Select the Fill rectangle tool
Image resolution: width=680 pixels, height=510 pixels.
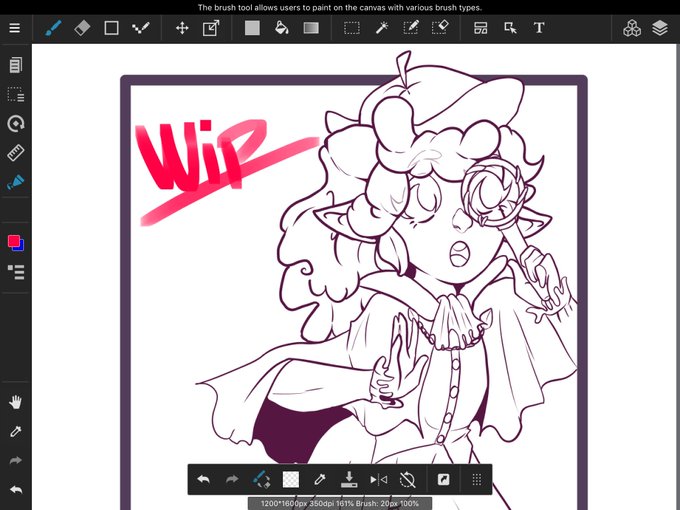coord(252,28)
